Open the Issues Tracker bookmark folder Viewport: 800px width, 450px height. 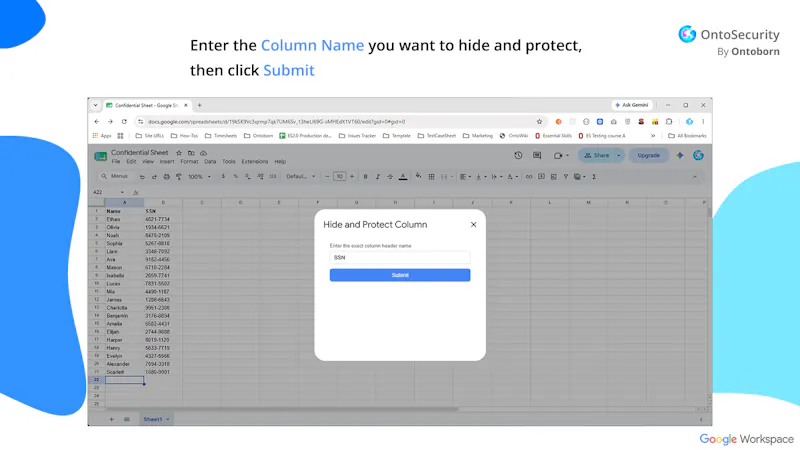358,136
